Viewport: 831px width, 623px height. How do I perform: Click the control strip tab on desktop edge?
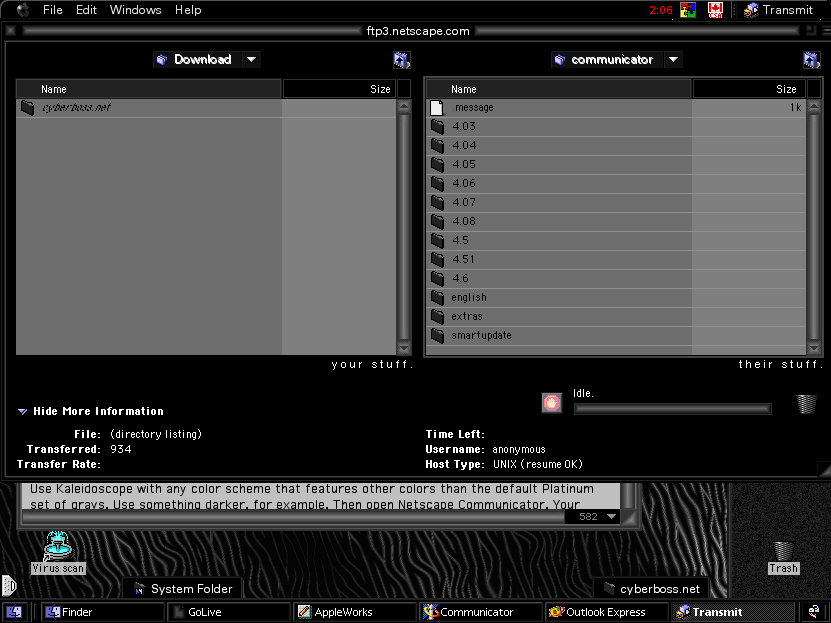[9, 586]
